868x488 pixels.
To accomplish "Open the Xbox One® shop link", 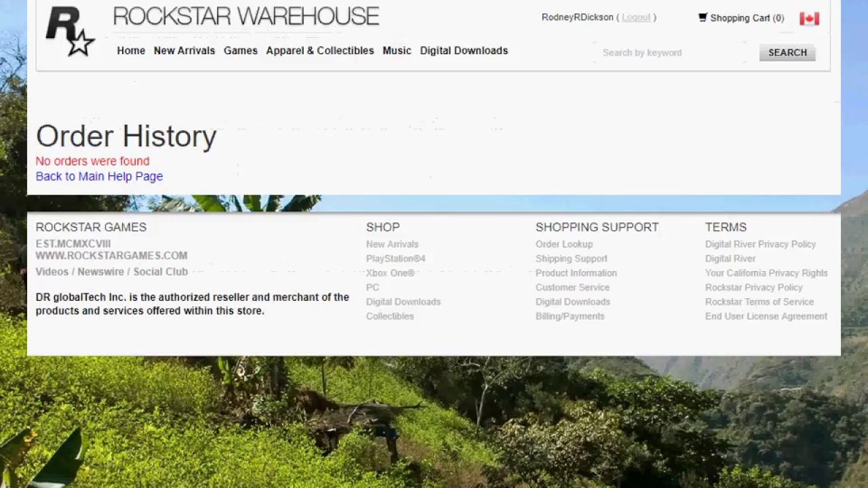I will (390, 273).
